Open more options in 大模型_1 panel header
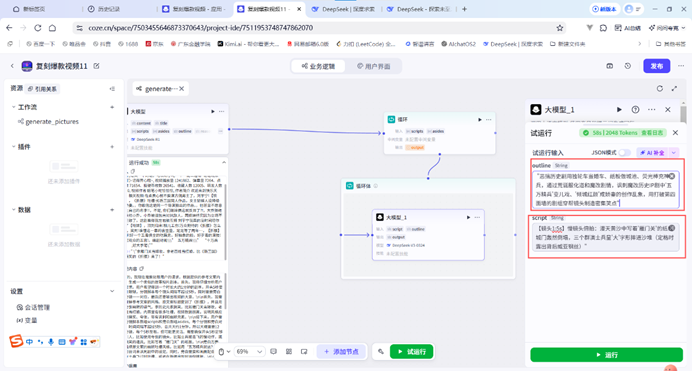Viewport: 692px width, 371px height. click(652, 109)
